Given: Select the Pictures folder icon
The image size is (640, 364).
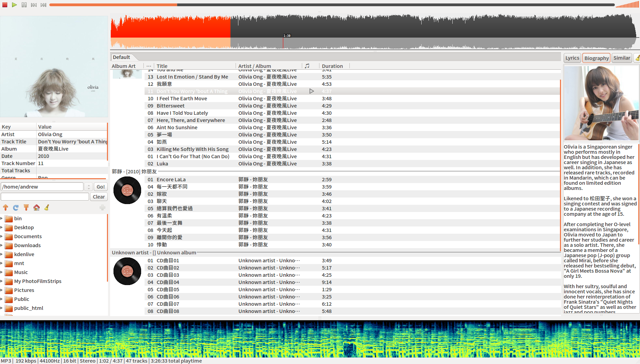Looking at the screenshot, I should point(9,290).
